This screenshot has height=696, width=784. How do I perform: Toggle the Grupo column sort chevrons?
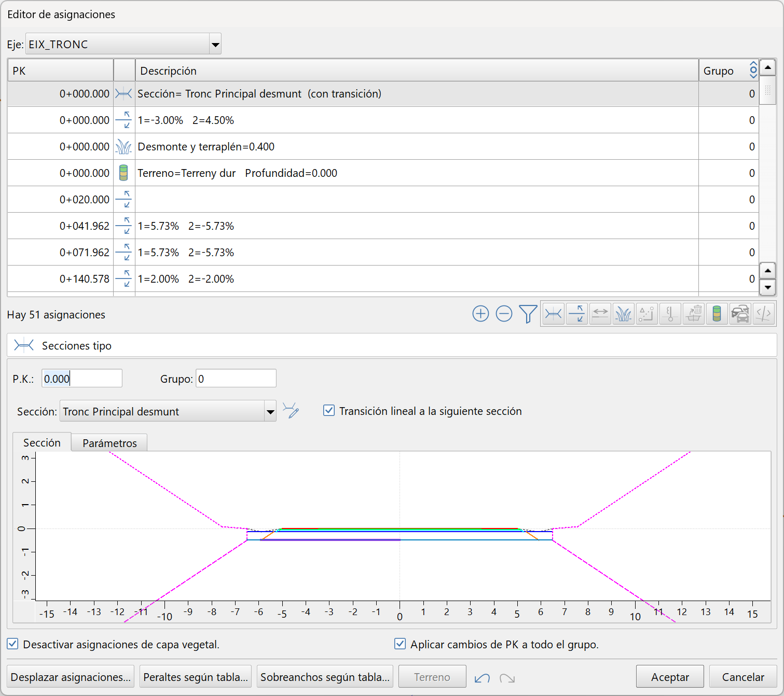tap(753, 69)
